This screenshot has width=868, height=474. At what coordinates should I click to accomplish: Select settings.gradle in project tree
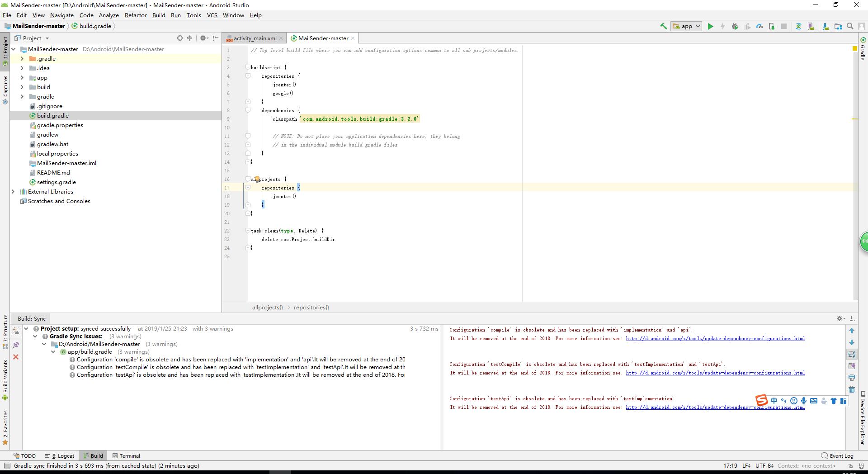coord(56,182)
